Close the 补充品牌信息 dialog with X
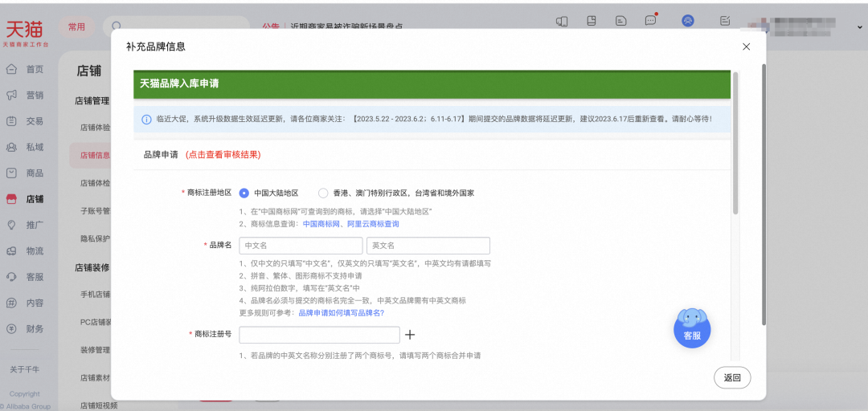This screenshot has height=411, width=868. click(x=746, y=47)
